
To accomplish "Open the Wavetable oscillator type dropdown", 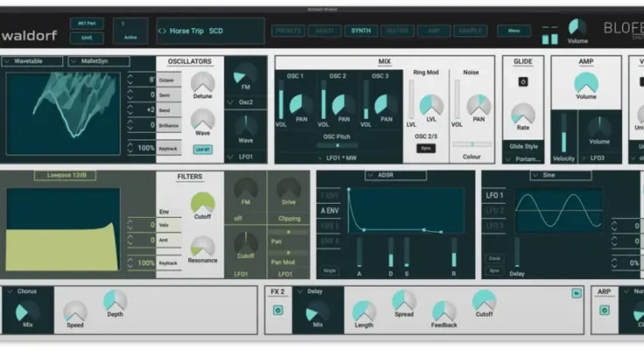I will point(33,62).
